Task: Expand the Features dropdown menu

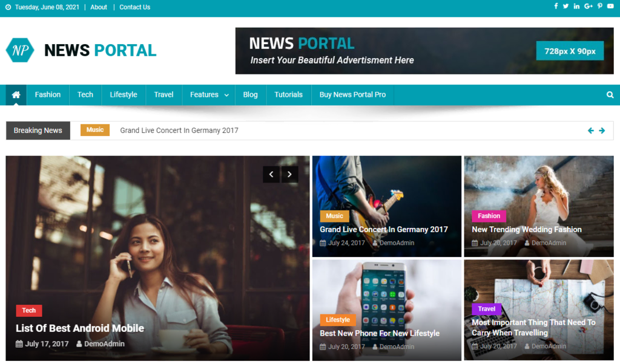Action: point(208,95)
